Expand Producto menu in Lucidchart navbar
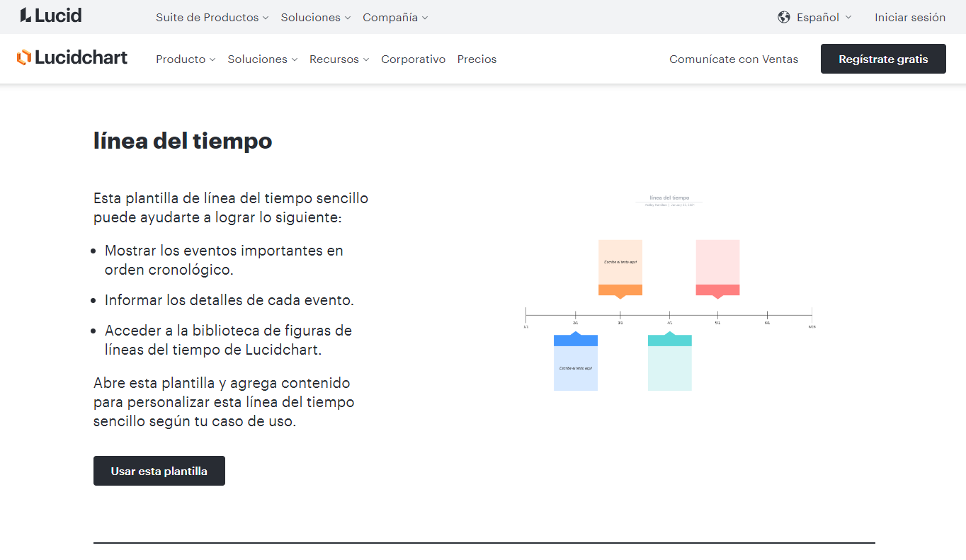966x560 pixels. point(186,59)
